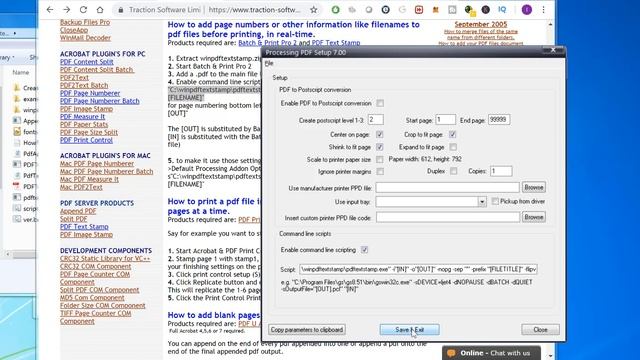The height and width of the screenshot is (360, 640).
Task: Focus the browser address bar URL
Action: (x=254, y=10)
